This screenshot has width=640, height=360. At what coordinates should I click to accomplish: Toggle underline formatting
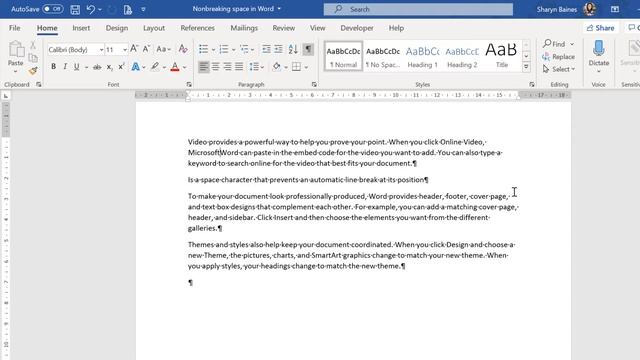(x=76, y=67)
